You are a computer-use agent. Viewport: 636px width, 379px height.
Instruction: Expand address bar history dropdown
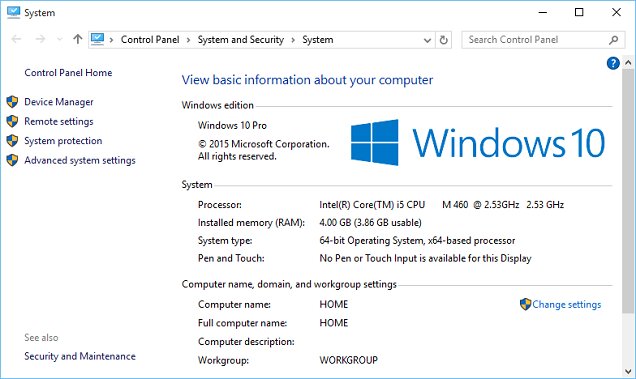point(427,40)
